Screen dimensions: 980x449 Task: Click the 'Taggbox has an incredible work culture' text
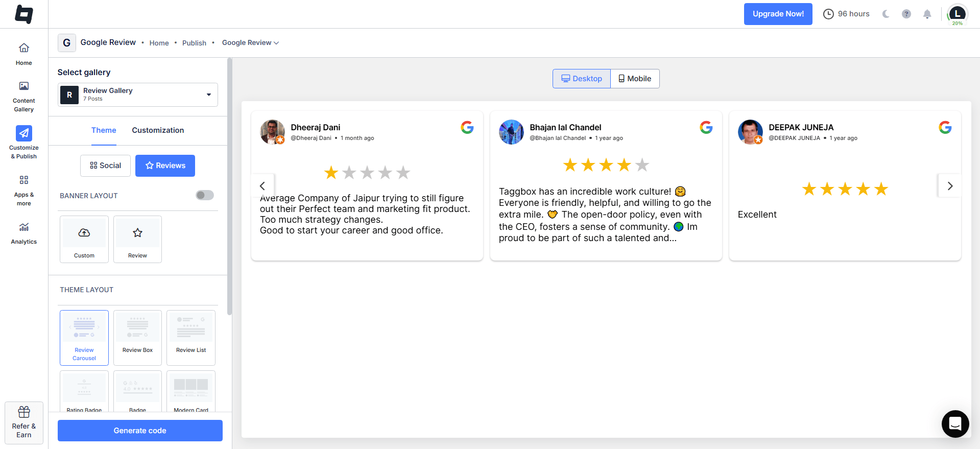[x=585, y=192]
